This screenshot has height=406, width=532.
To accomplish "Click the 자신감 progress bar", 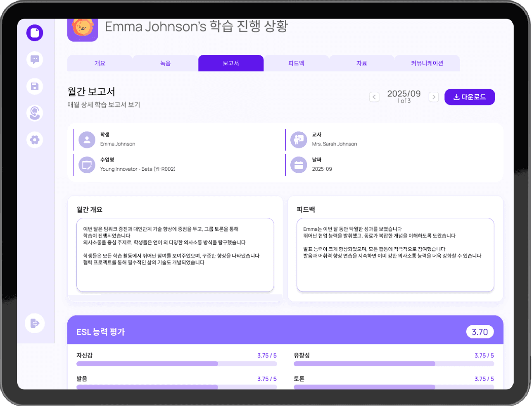I will pyautogui.click(x=176, y=364).
